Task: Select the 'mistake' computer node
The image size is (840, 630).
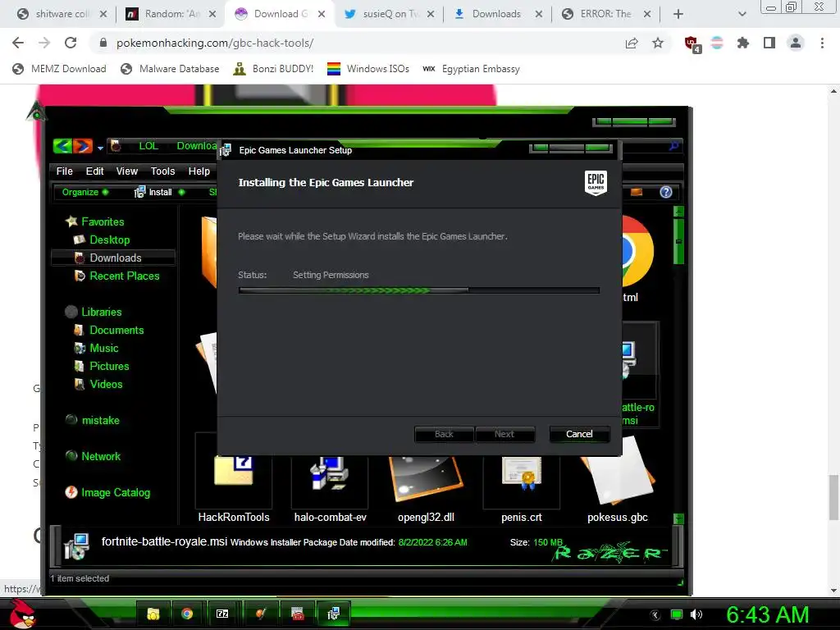Action: [x=92, y=420]
